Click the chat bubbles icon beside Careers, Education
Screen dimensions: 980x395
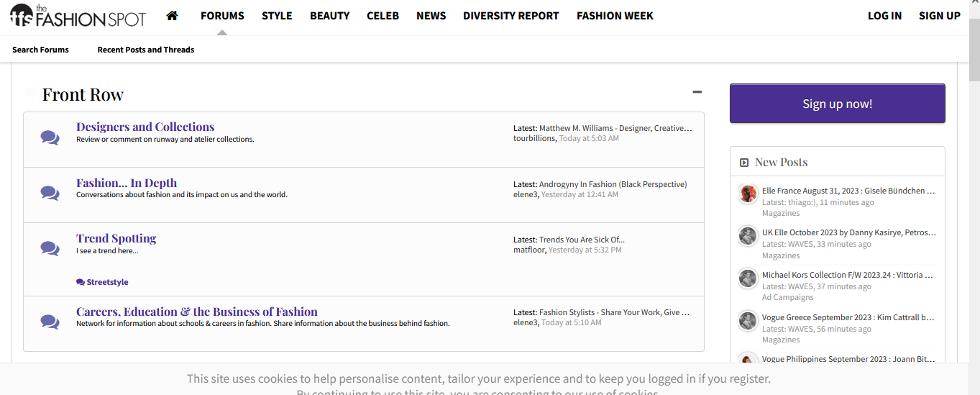click(50, 322)
